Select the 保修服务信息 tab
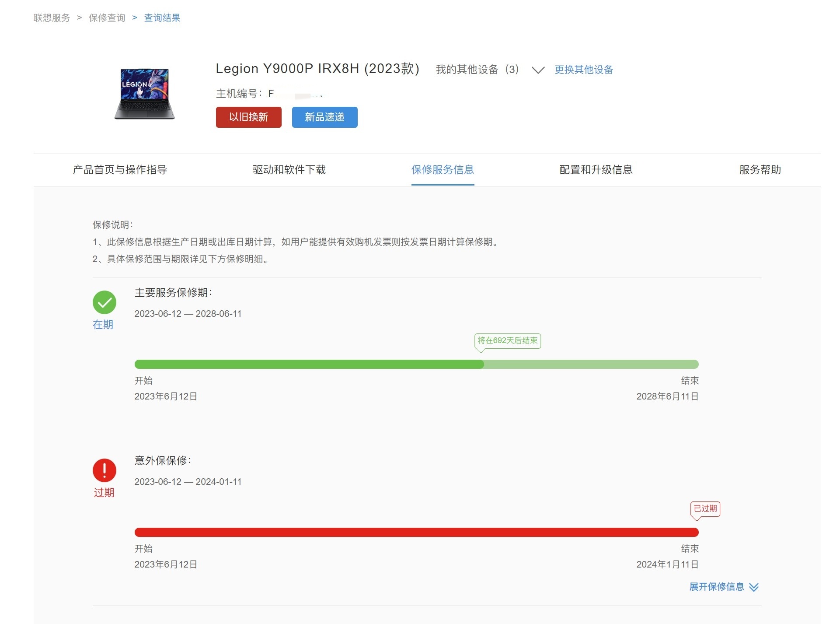Viewport: 840px width, 624px height. [443, 170]
